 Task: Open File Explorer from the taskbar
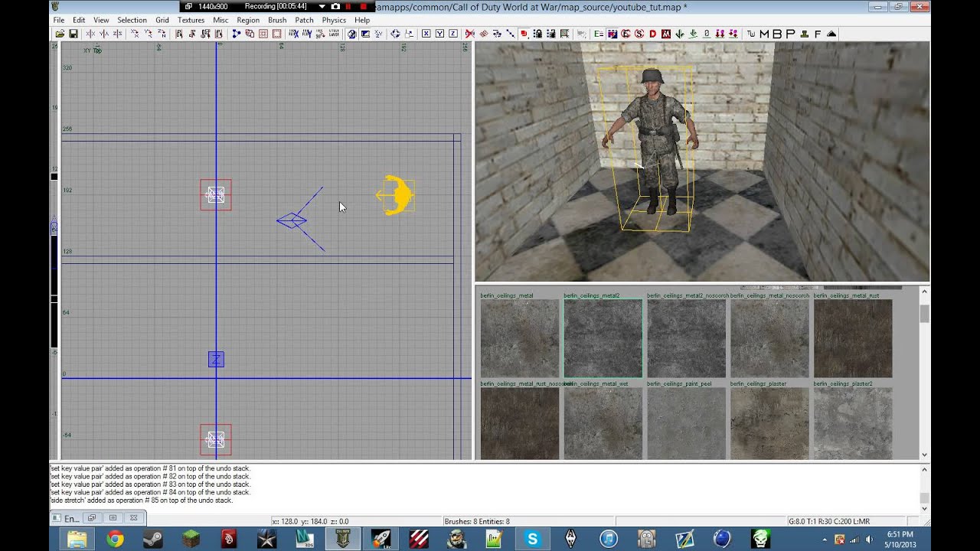click(x=77, y=539)
